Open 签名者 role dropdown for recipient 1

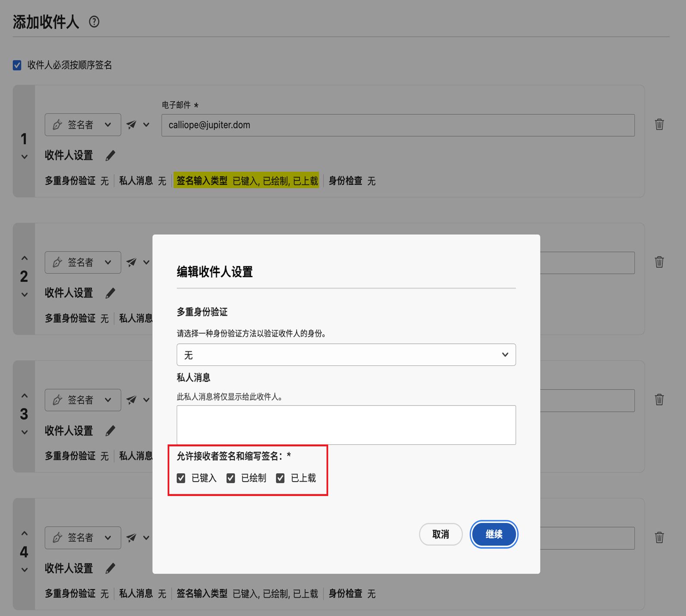point(83,125)
